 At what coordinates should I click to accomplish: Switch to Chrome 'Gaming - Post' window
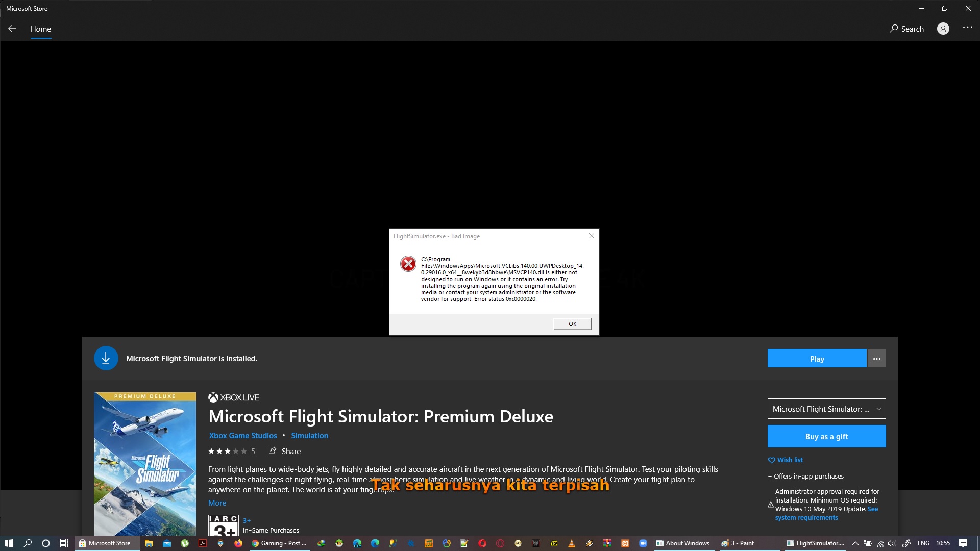point(279,543)
